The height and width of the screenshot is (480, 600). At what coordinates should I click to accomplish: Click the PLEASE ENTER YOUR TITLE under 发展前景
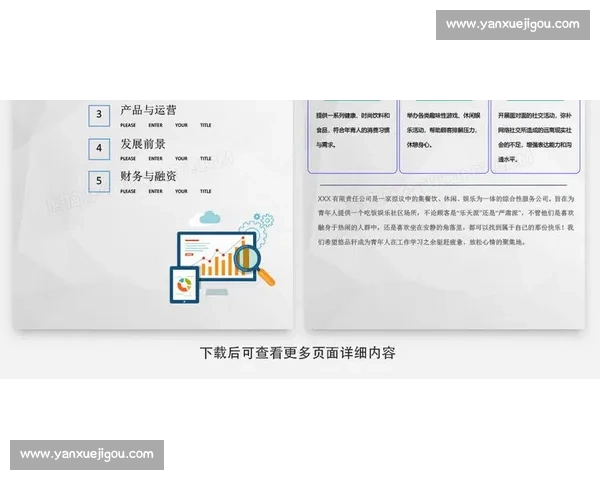pyautogui.click(x=166, y=158)
